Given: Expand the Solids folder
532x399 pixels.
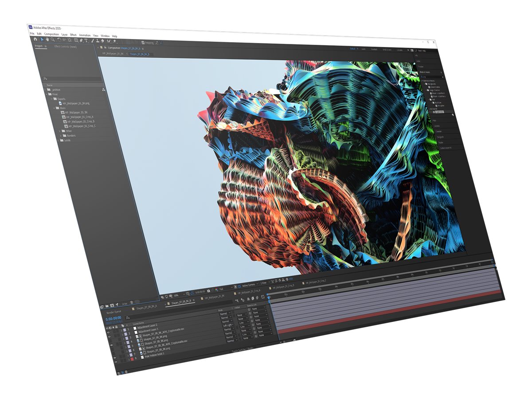Looking at the screenshot, I should [x=58, y=140].
